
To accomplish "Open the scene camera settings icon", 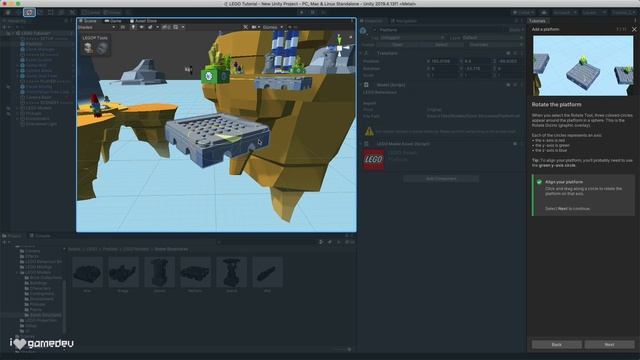I will (255, 27).
